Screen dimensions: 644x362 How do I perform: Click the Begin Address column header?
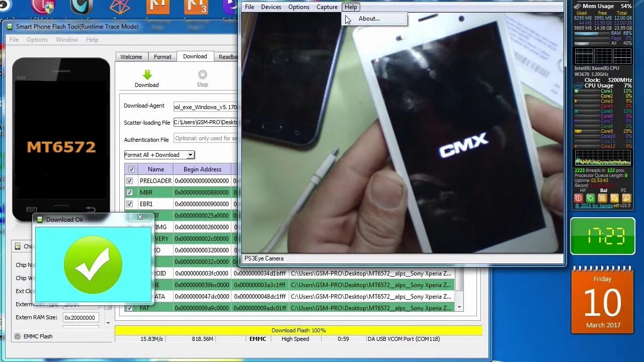coord(202,169)
